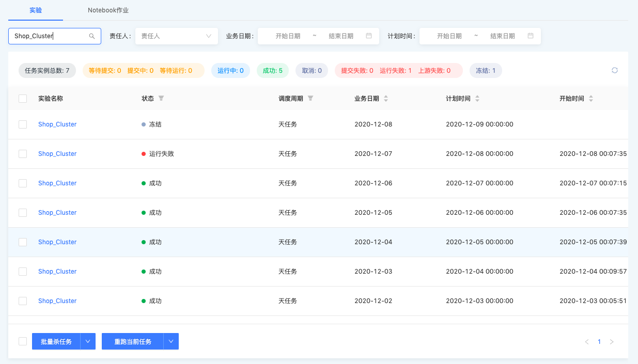Screen dimensions: 638x364
Task: Filter by 运行失败: 1 label
Action: 396,70
